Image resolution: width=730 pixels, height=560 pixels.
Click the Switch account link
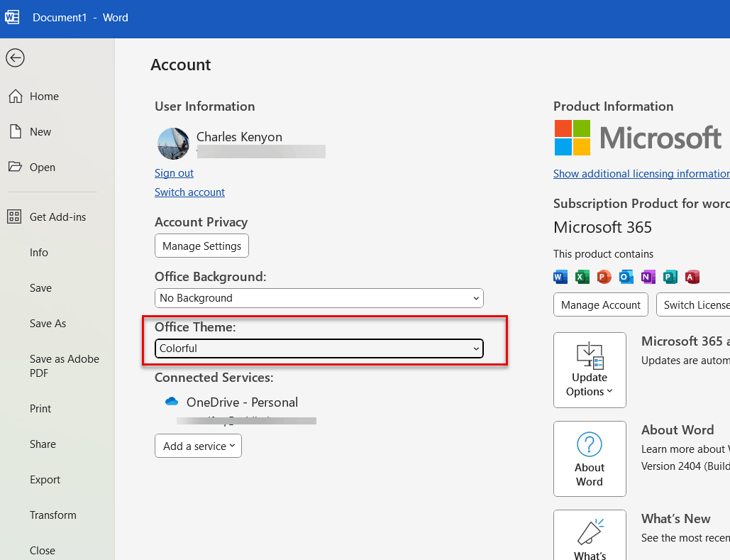(x=189, y=192)
